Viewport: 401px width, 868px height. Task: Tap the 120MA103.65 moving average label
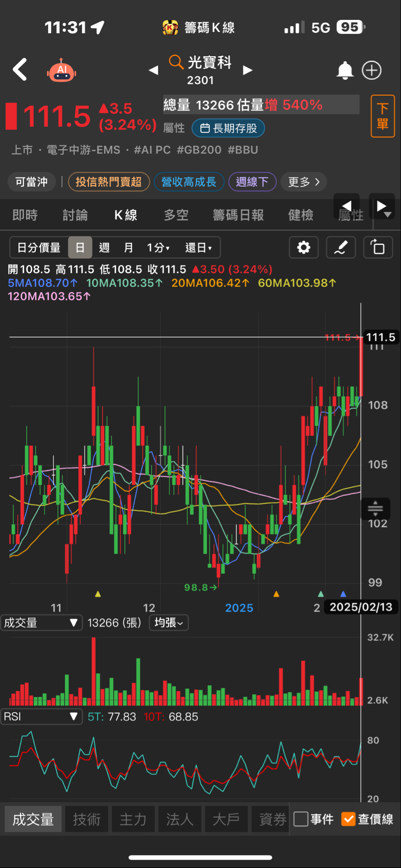click(x=49, y=296)
